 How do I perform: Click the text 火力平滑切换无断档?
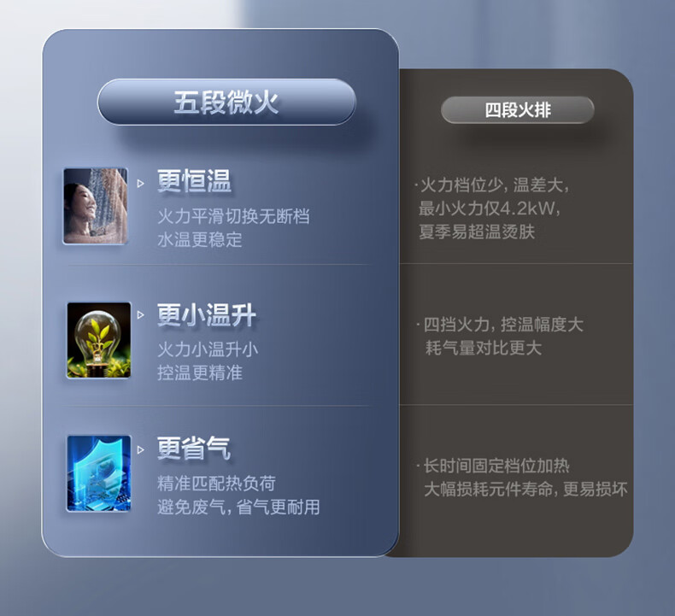[x=233, y=216]
